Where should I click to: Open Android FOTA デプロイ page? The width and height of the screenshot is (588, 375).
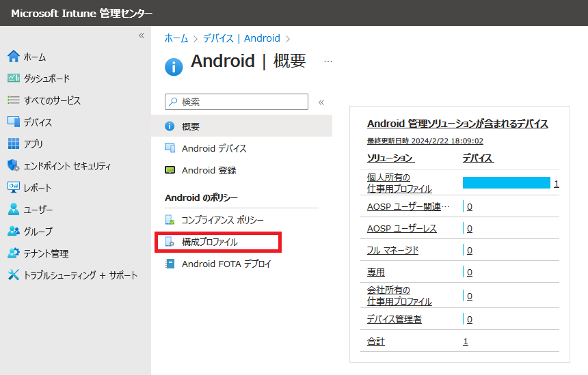tap(226, 264)
